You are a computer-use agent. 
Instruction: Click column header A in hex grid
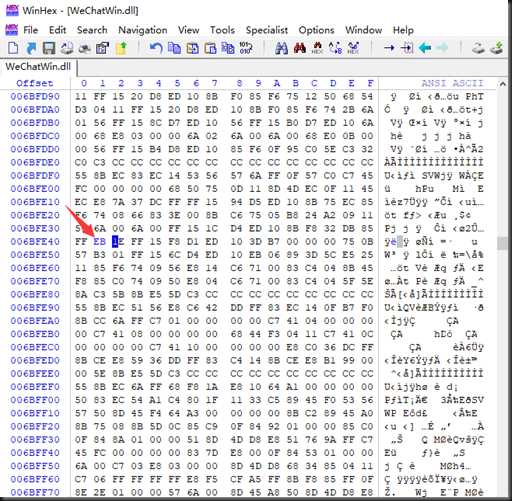pyautogui.click(x=277, y=83)
